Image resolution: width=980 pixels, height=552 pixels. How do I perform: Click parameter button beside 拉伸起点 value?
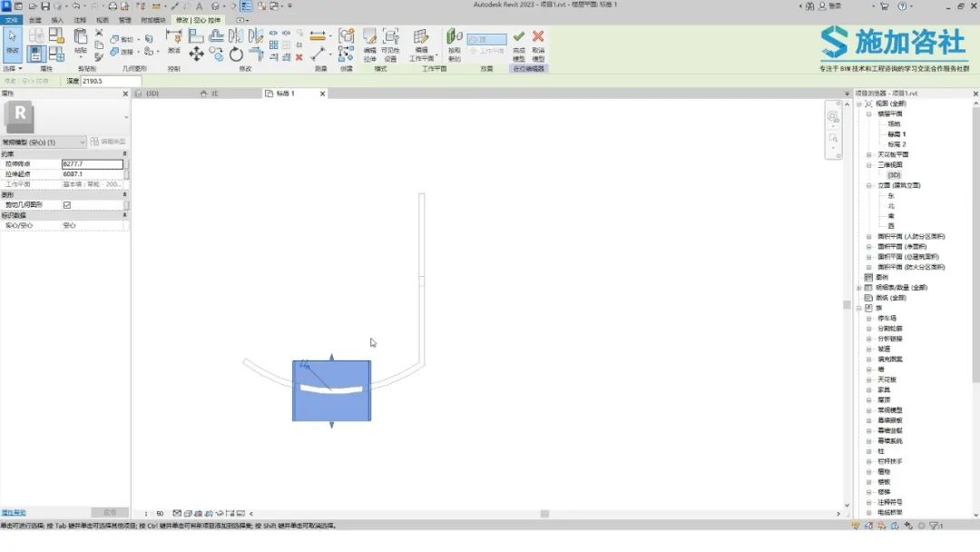(126, 174)
